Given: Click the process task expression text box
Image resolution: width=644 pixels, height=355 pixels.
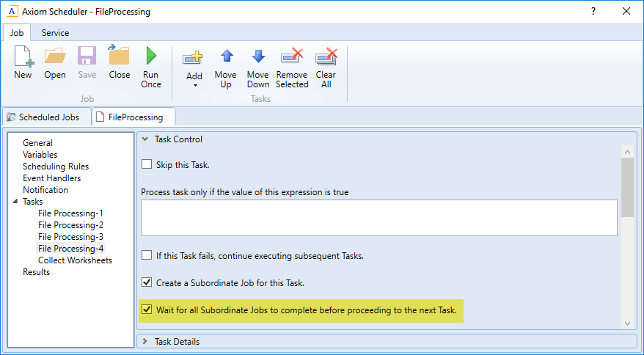Looking at the screenshot, I should (378, 217).
